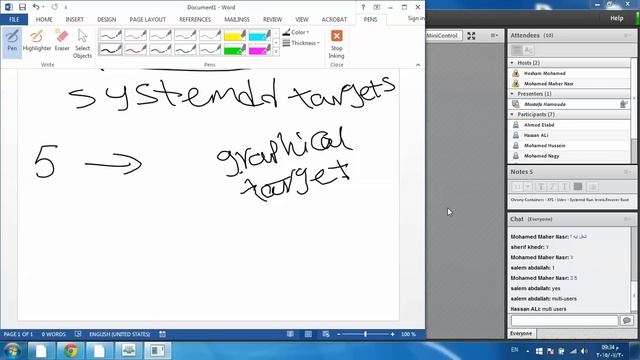
Task: Open the Windows Start menu
Action: point(12,351)
